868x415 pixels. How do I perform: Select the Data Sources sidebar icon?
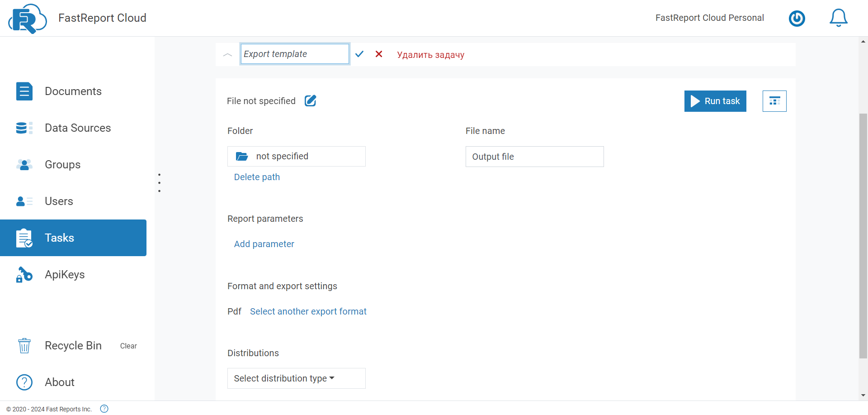tap(24, 128)
